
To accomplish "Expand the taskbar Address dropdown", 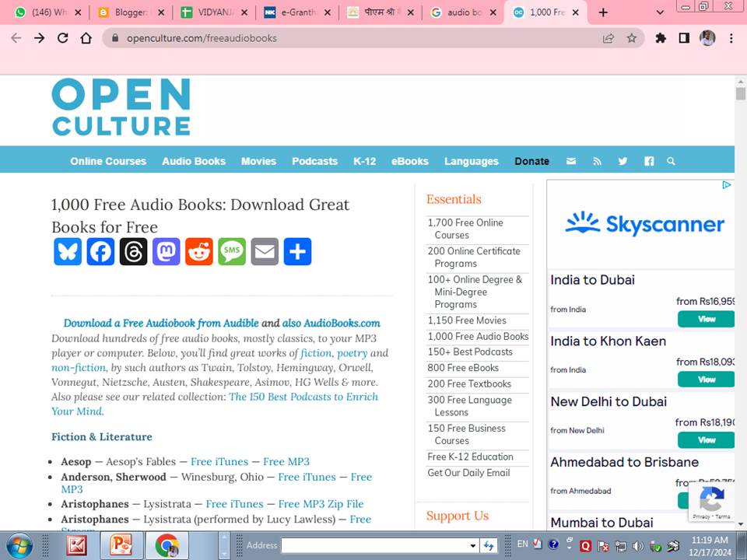I will coord(472,546).
